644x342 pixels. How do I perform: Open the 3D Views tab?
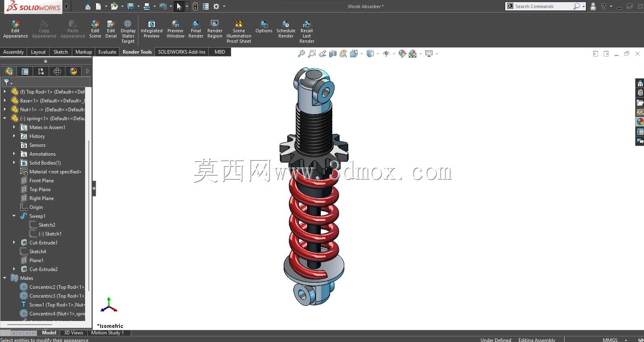tap(73, 333)
